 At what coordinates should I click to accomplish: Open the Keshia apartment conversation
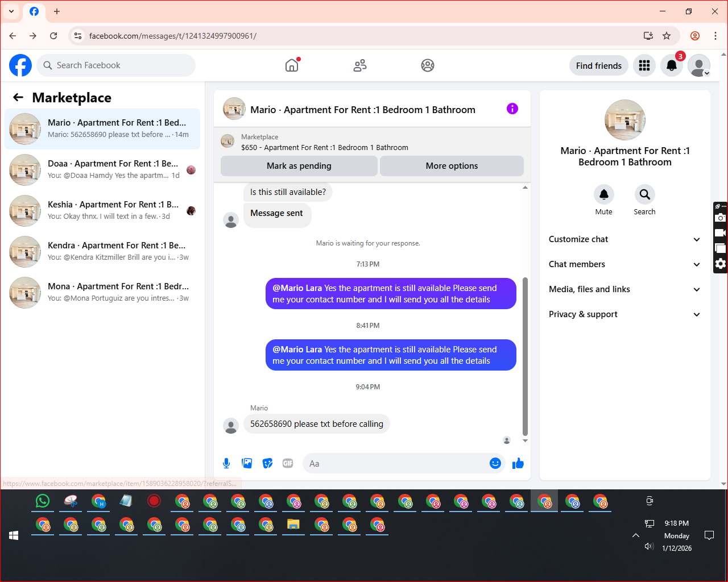[x=102, y=211]
